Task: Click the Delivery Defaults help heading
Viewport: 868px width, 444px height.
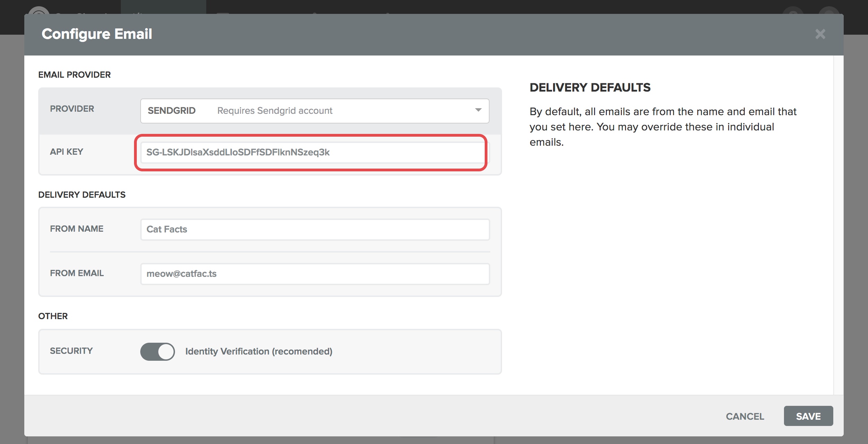Action: click(590, 87)
